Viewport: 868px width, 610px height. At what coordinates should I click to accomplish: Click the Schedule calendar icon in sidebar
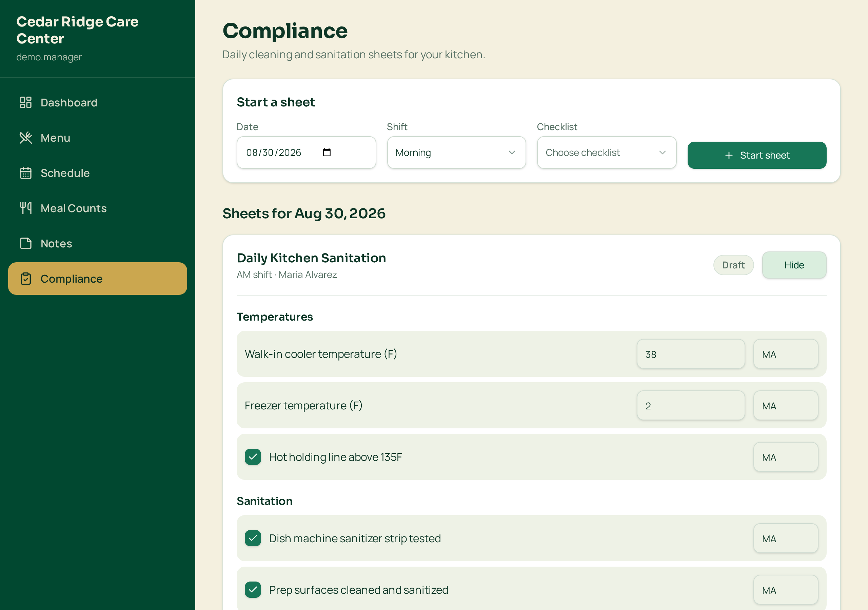(x=25, y=173)
